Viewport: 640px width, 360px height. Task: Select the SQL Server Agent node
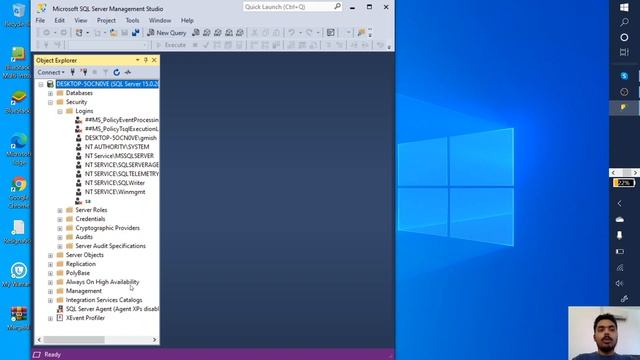(112, 309)
